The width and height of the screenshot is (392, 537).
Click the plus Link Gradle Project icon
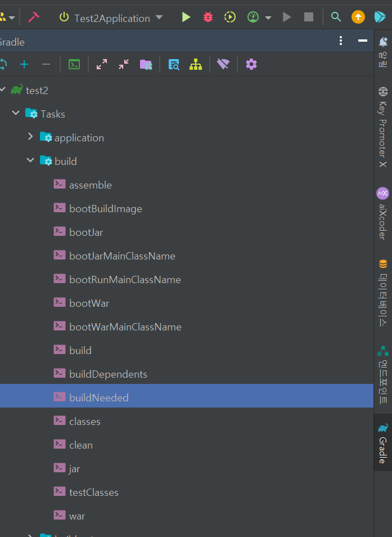click(x=24, y=64)
